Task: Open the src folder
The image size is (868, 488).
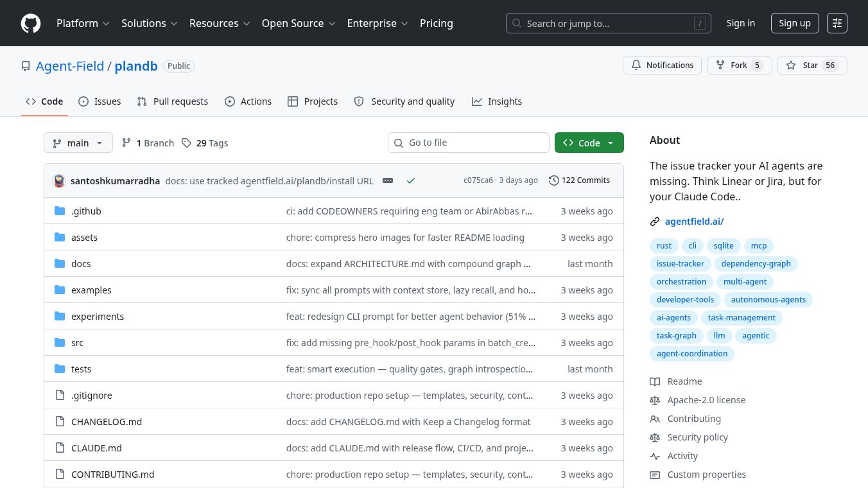Action: (x=77, y=343)
